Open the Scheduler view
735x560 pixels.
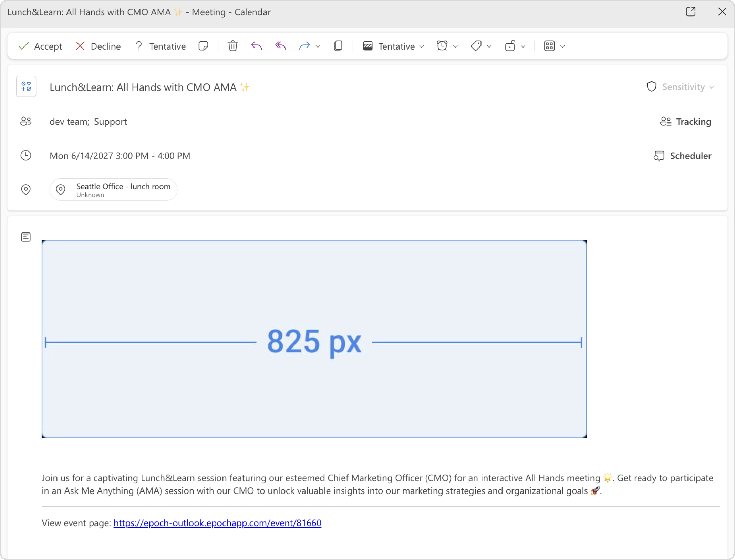coord(682,156)
